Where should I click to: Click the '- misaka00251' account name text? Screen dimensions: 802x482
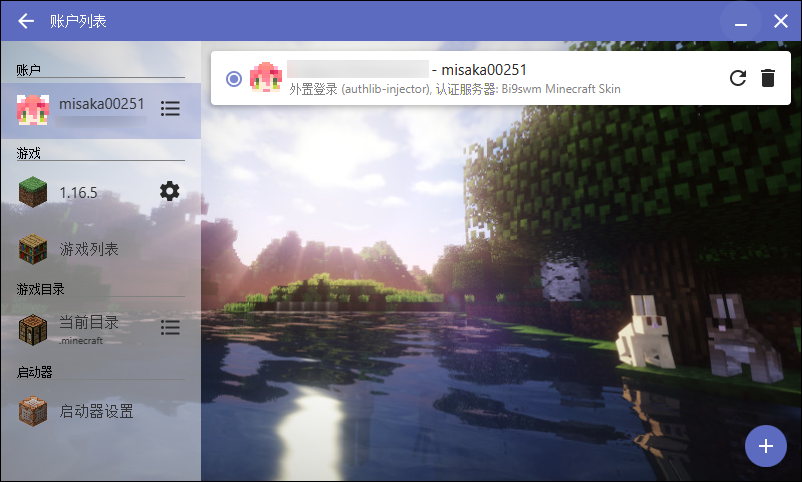(x=479, y=70)
